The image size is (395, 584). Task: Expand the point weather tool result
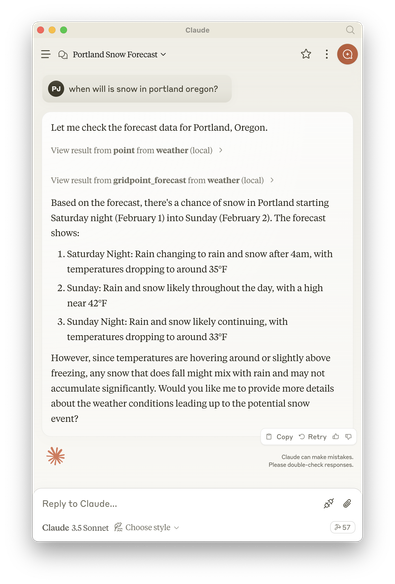click(x=137, y=150)
